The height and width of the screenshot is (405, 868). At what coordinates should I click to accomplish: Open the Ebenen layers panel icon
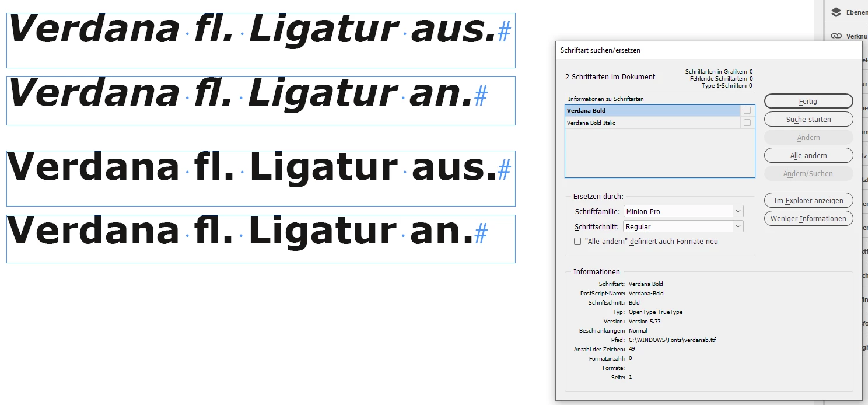[836, 12]
